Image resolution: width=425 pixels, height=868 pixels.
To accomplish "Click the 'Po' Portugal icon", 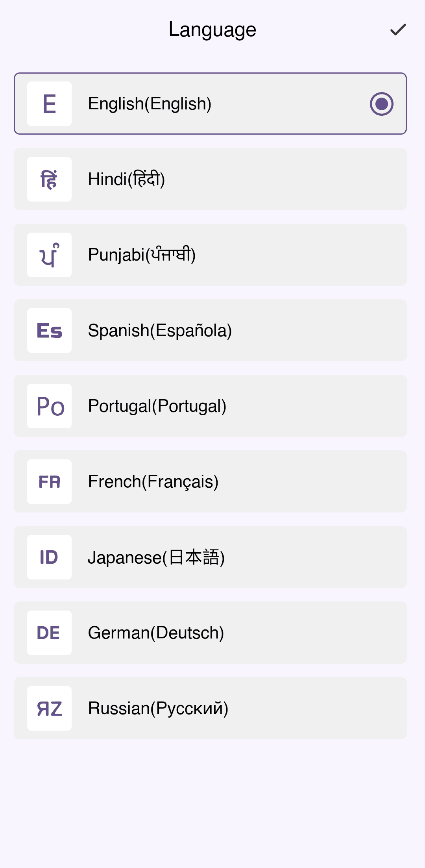I will [49, 406].
